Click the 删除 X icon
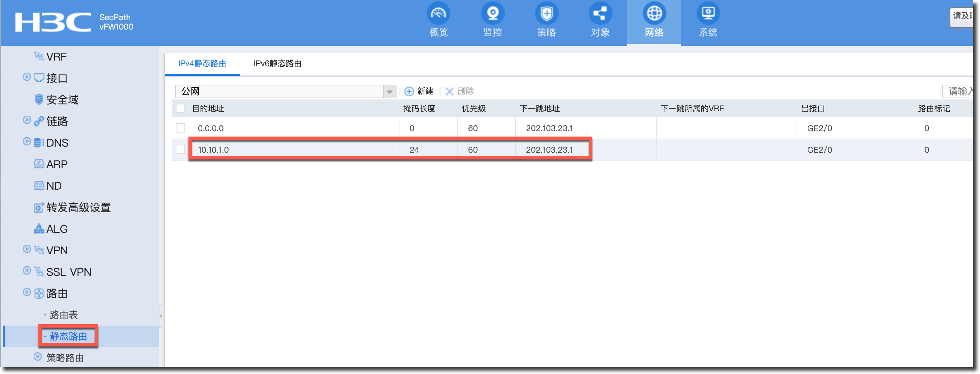This screenshot has height=374, width=980. point(449,91)
